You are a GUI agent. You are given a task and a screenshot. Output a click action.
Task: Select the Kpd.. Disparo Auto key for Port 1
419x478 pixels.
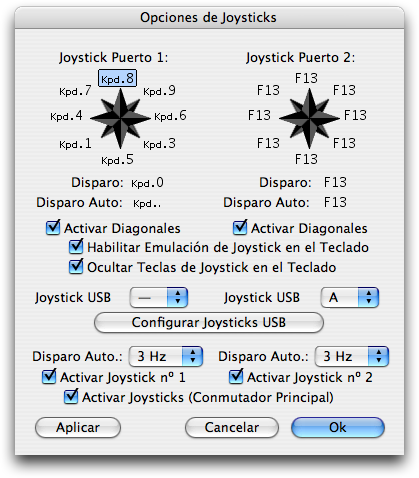(147, 203)
